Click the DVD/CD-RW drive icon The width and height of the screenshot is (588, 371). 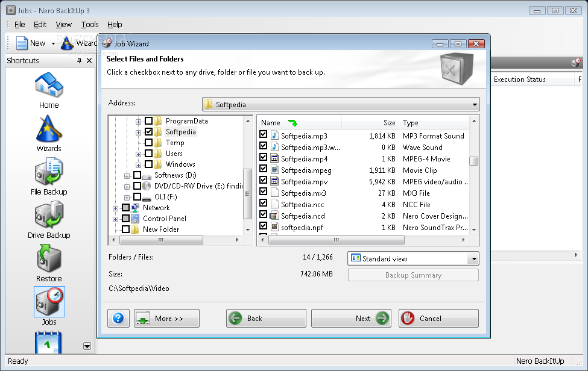pos(147,186)
